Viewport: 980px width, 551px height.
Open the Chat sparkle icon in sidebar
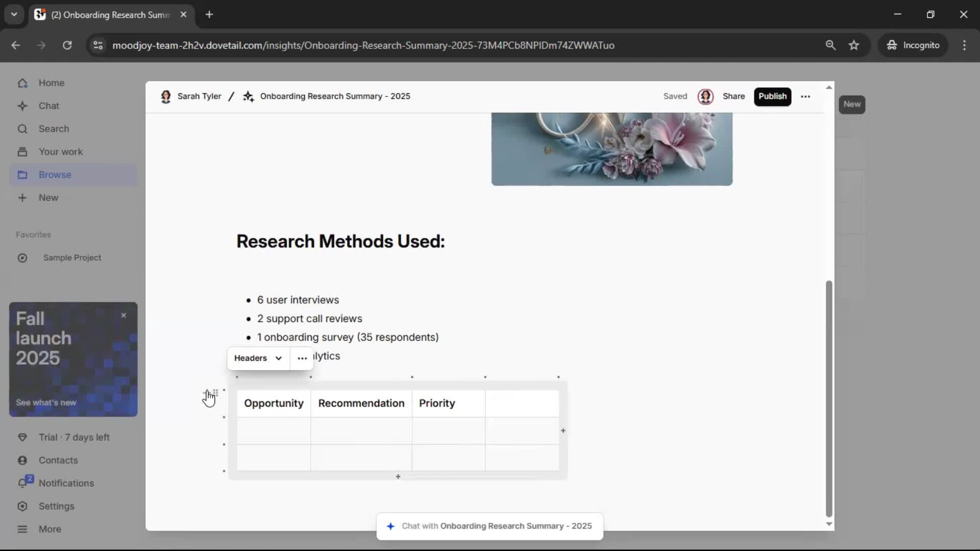click(x=22, y=106)
